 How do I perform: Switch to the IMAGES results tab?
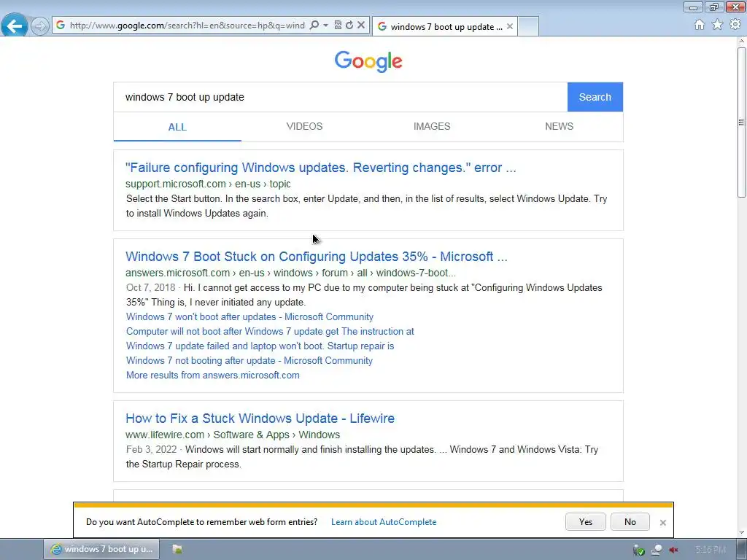[x=432, y=127]
